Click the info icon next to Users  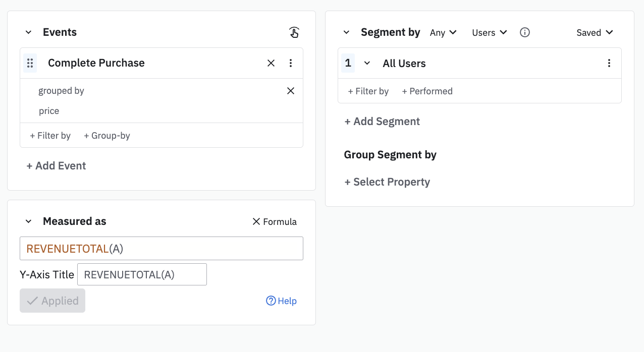click(x=525, y=33)
